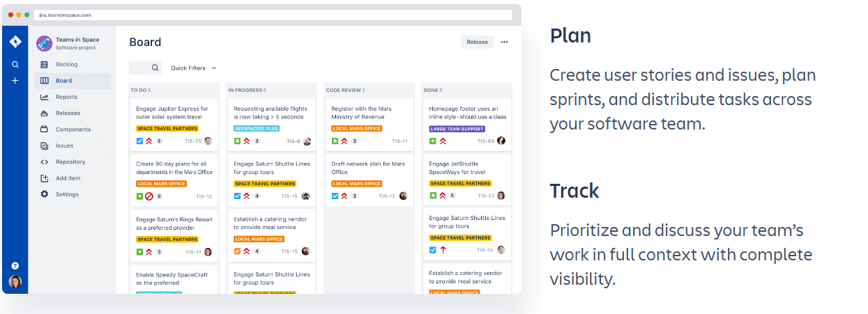Toggle checkbox on Draft network plan card
868x314 pixels.
click(x=335, y=196)
